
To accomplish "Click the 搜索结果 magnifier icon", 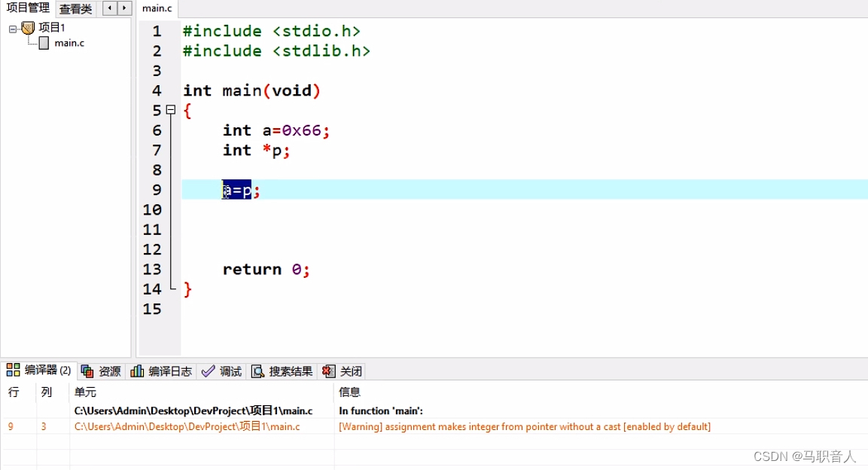I will click(x=257, y=371).
